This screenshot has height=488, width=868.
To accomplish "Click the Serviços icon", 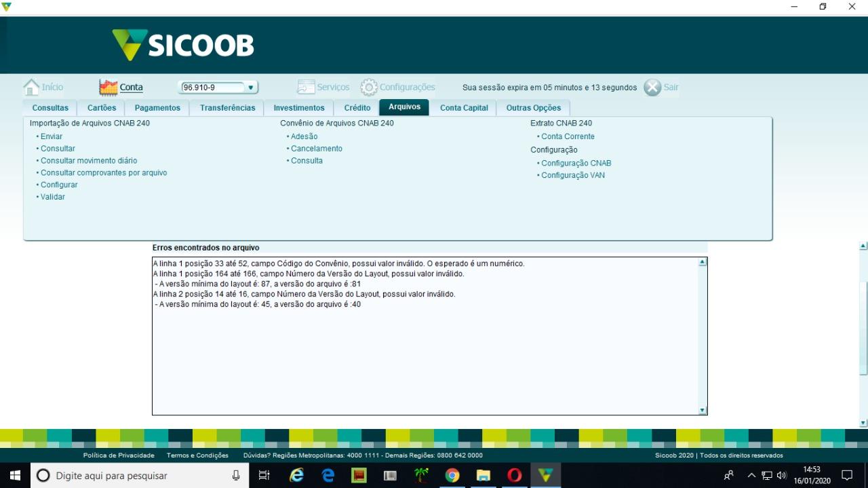I will click(x=306, y=87).
